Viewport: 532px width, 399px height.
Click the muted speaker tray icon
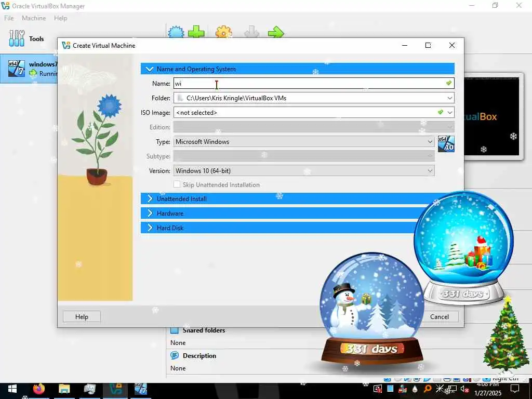pos(464,389)
